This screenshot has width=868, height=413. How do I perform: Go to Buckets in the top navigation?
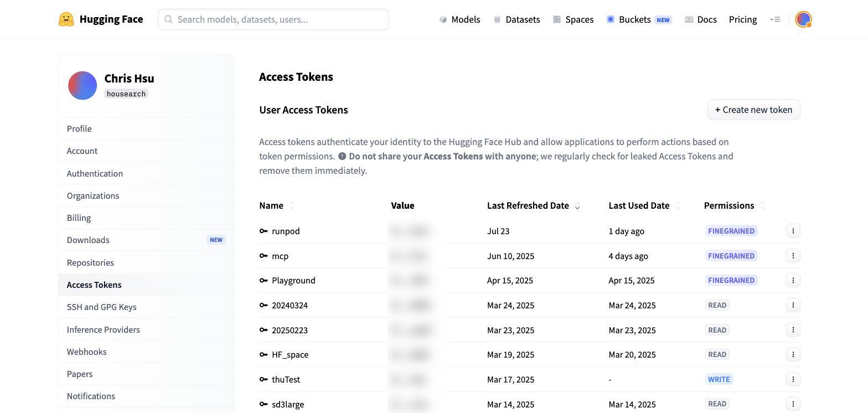click(x=639, y=19)
